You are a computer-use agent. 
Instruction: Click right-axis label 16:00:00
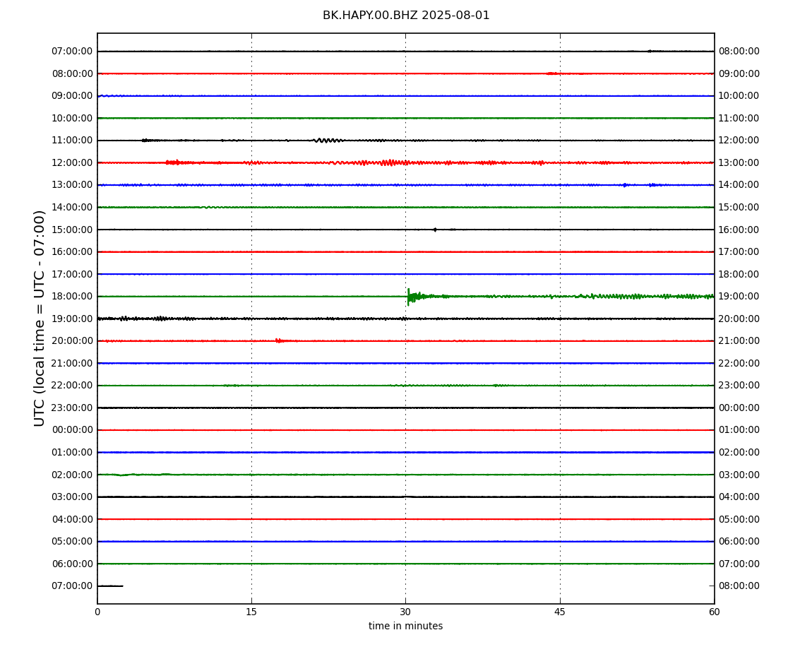click(739, 230)
